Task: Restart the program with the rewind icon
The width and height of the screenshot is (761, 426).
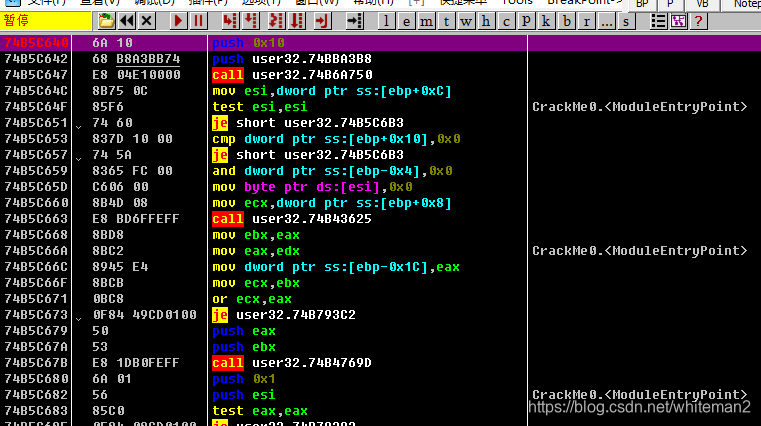Action: 127,21
